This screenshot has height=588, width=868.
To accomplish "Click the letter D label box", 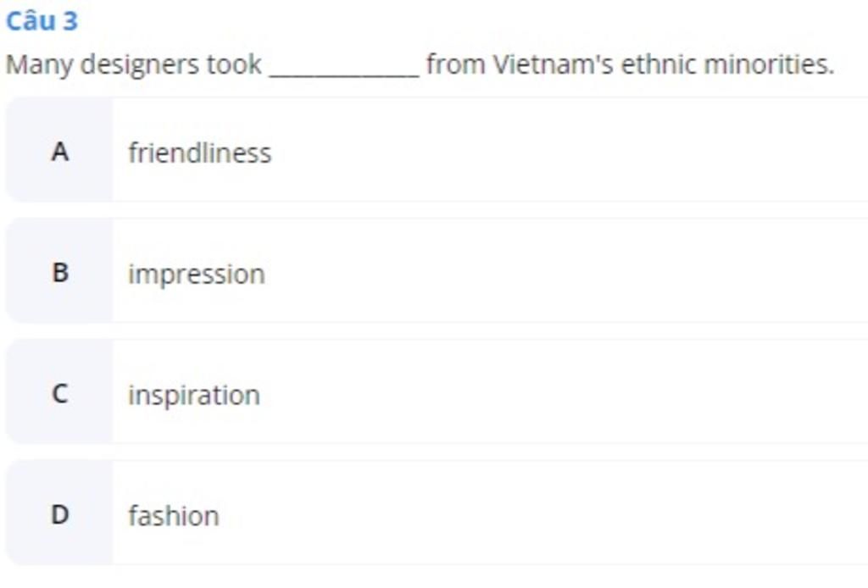I will pyautogui.click(x=59, y=514).
